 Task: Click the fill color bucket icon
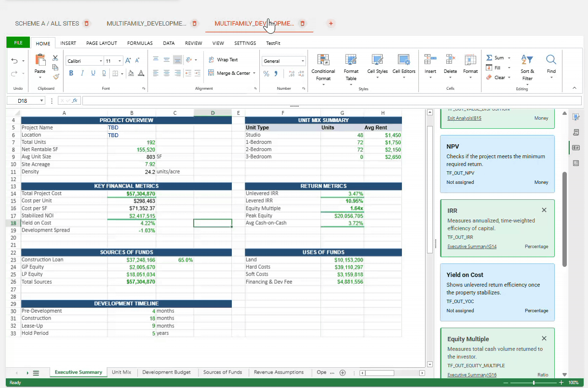click(x=131, y=73)
